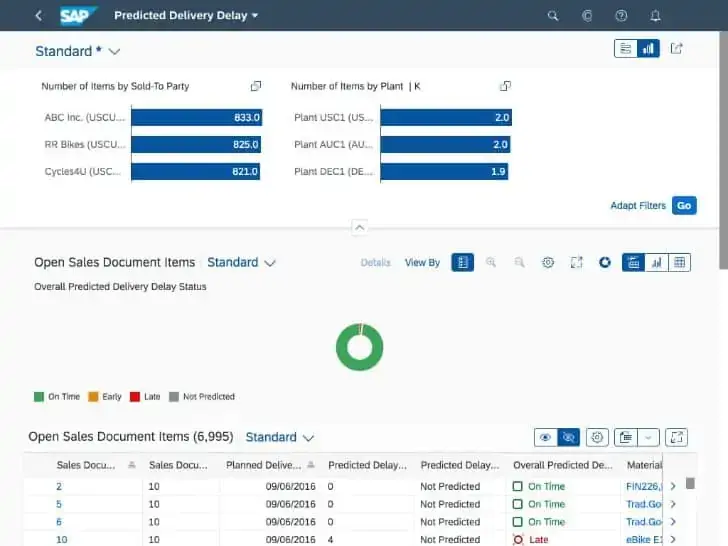Viewport: 728px width, 546px height.
Task: Open sales document 2 link
Action: [59, 487]
